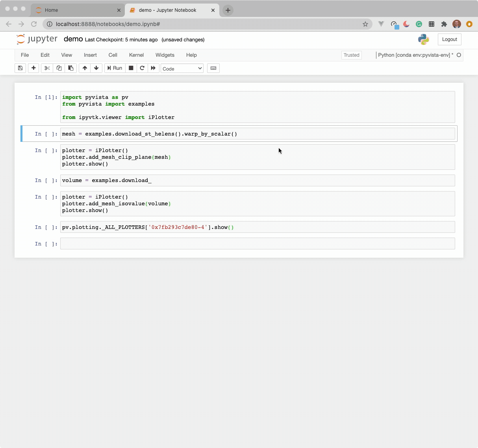Open the browser profile avatar

click(x=457, y=24)
